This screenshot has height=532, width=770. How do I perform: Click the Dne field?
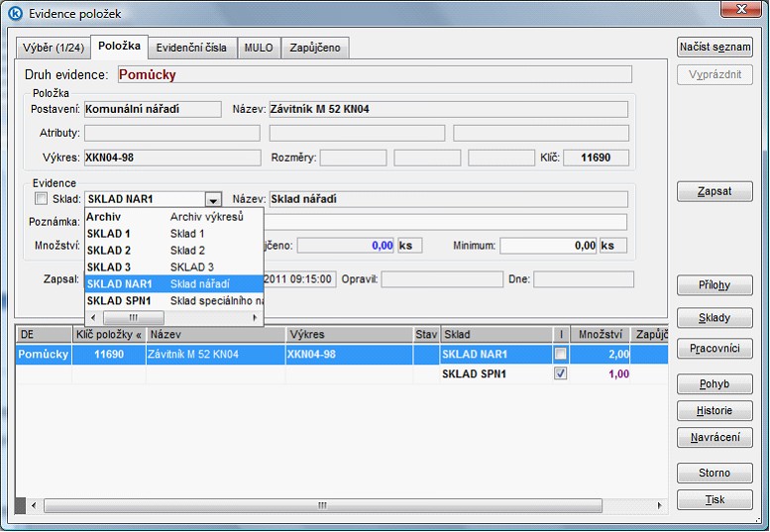click(584, 279)
